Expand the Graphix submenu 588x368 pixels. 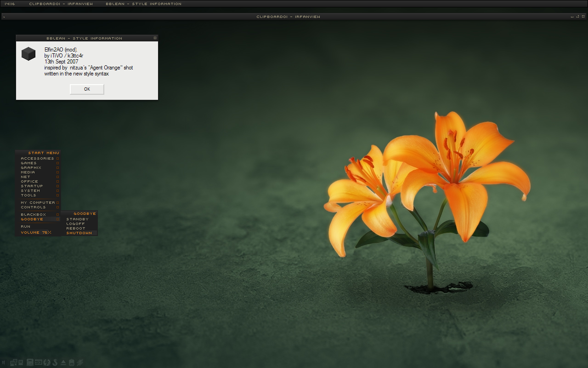pos(31,168)
